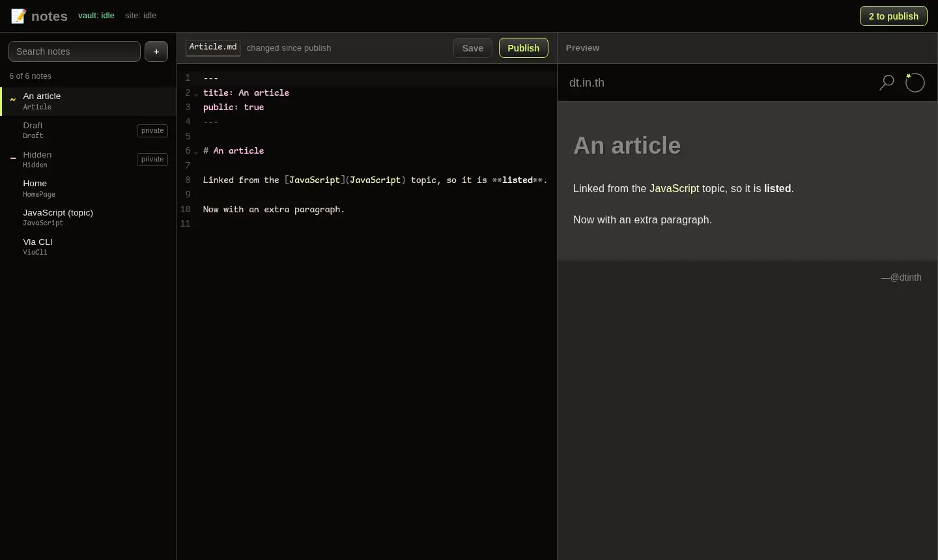Viewport: 938px width, 560px height.
Task: Click the "# An article" heading in editor
Action: click(234, 151)
